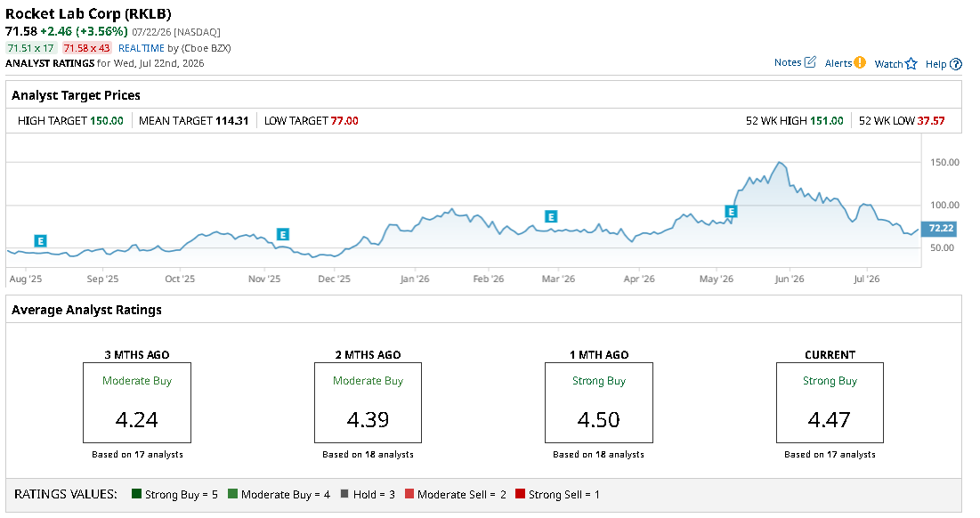This screenshot has height=518, width=980.
Task: Click the Average Analyst Ratings heading
Action: point(87,310)
